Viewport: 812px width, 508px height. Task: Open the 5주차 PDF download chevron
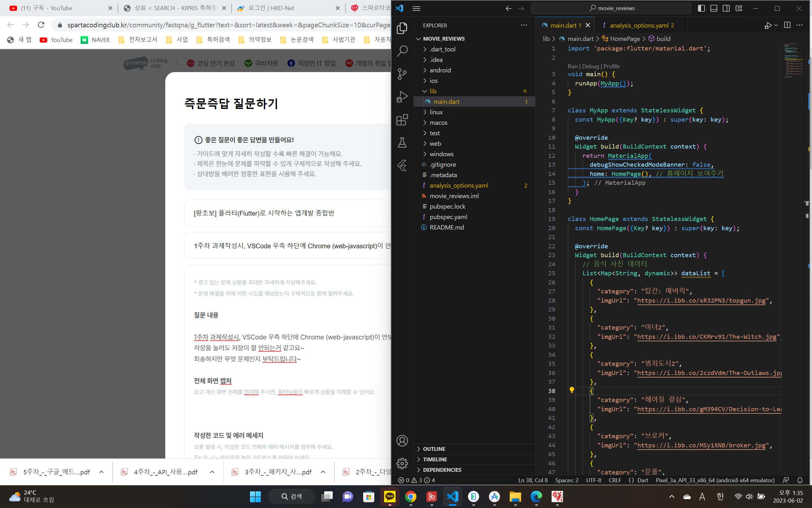[101, 472]
